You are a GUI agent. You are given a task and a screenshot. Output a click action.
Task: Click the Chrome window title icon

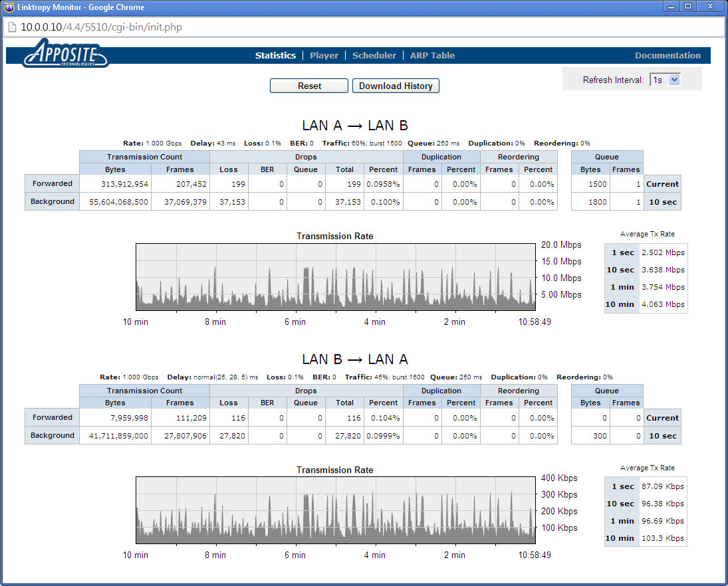[9, 7]
